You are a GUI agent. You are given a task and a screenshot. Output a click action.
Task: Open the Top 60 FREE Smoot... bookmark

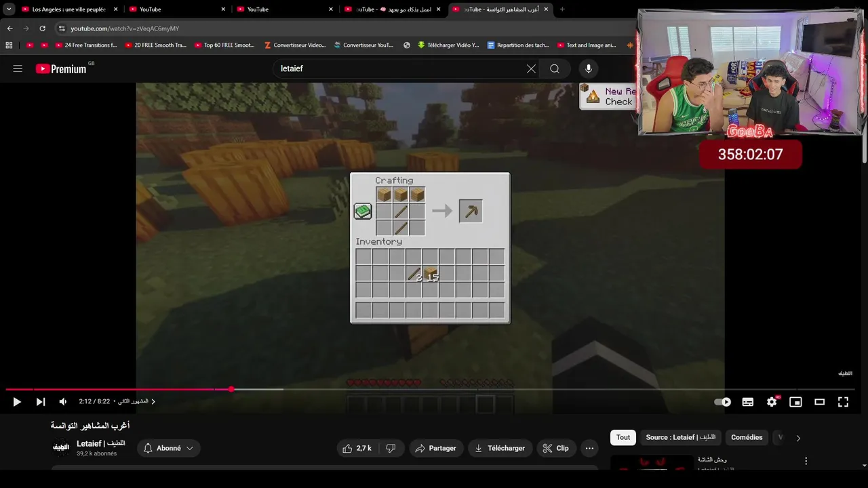(x=225, y=45)
